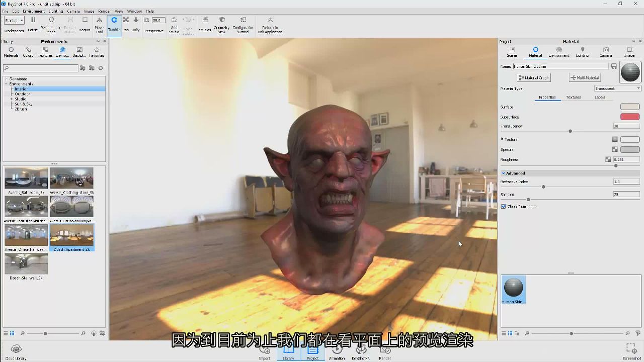Switch to the material Textures sub-tab
The width and height of the screenshot is (644, 362).
pyautogui.click(x=574, y=97)
